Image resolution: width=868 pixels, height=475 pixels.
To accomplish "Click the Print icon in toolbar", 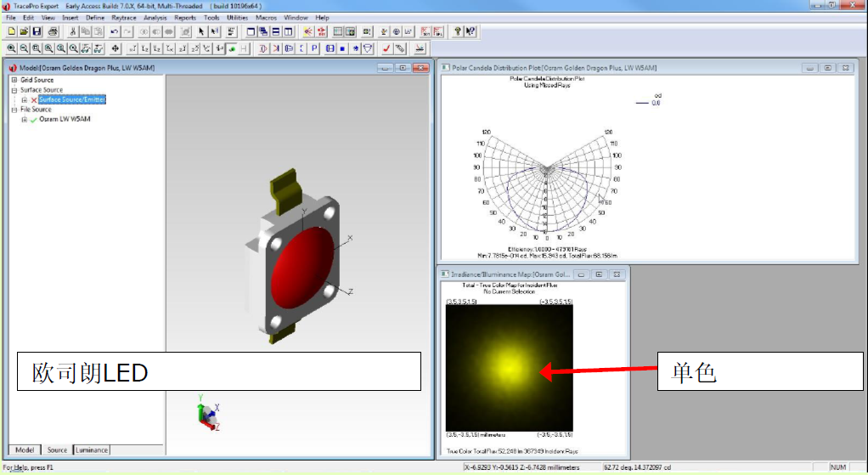I will point(53,31).
